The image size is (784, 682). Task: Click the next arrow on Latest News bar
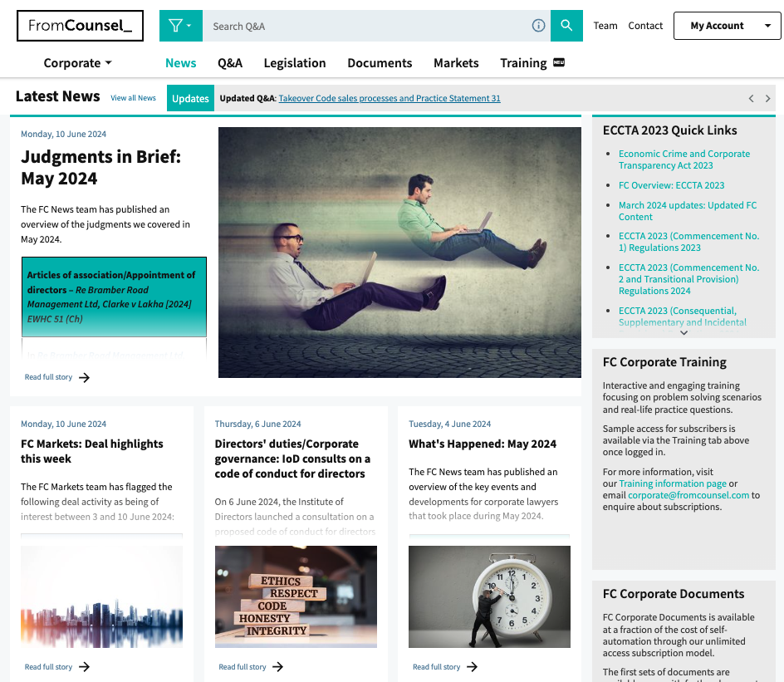point(768,97)
